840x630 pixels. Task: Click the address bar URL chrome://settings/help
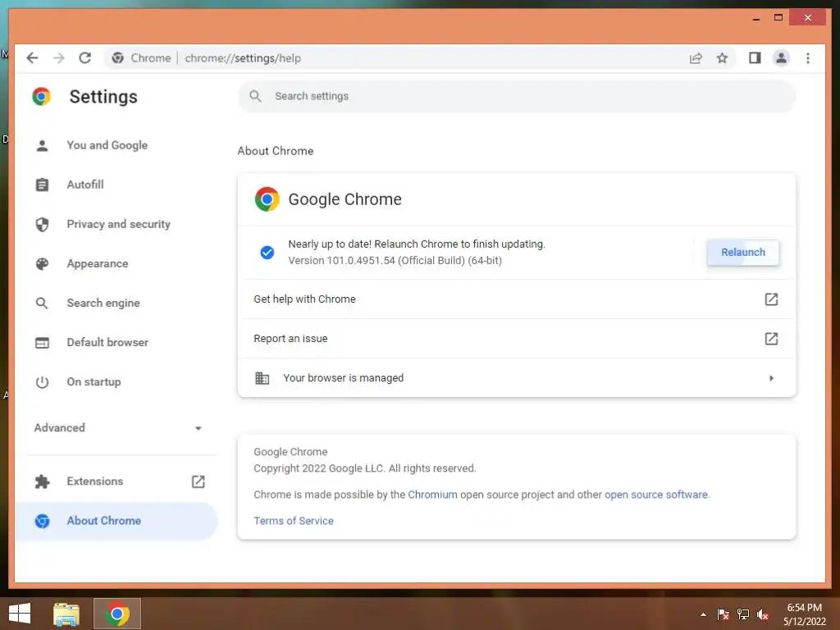click(243, 58)
